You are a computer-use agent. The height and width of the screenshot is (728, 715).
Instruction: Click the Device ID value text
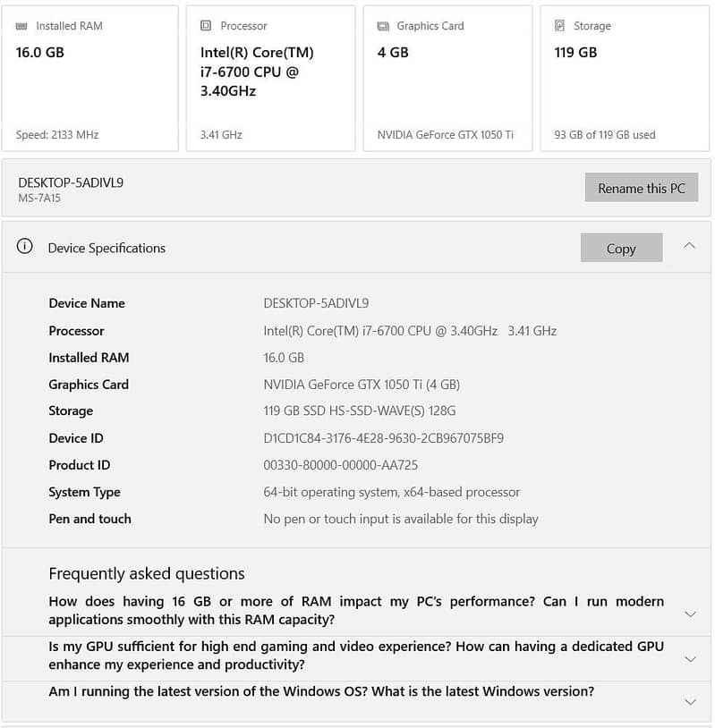point(383,438)
